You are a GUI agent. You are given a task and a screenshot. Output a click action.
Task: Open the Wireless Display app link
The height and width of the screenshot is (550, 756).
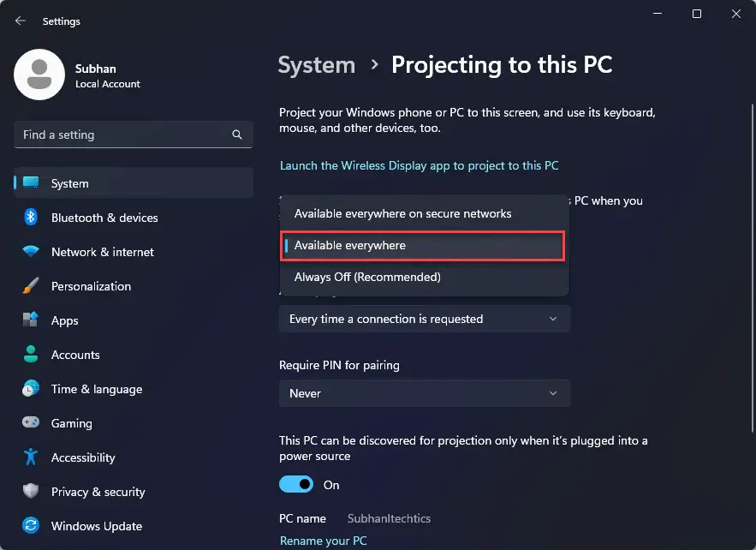click(x=420, y=165)
